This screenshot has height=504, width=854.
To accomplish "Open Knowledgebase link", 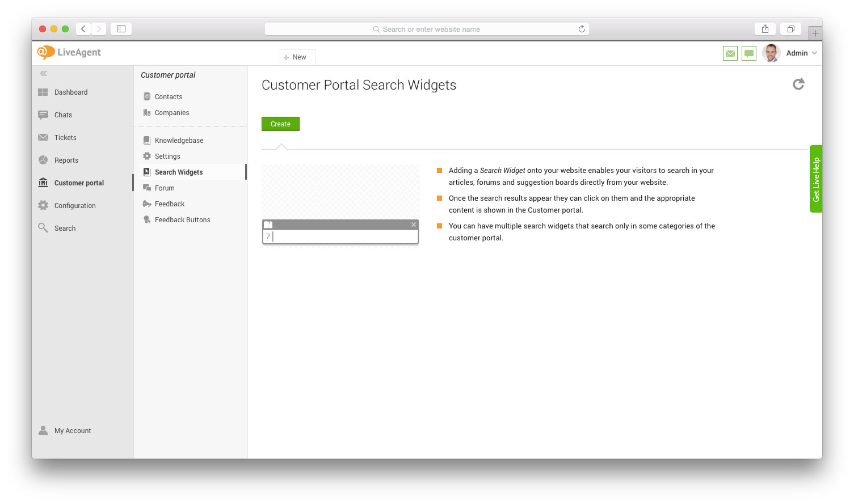I will point(179,141).
